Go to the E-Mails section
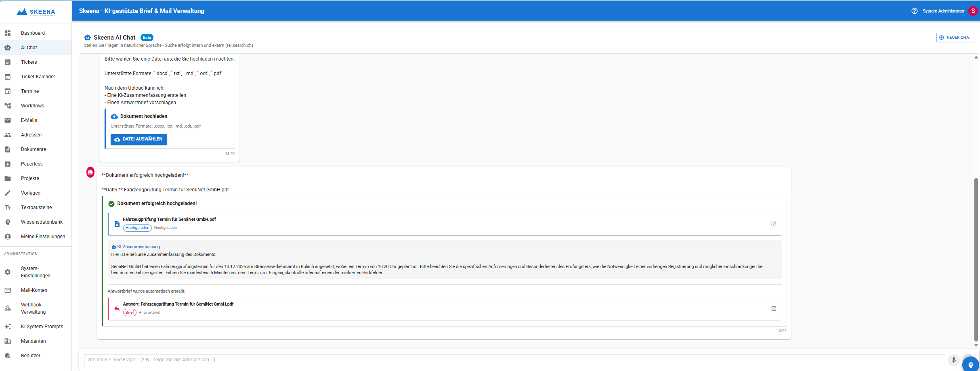This screenshot has width=980, height=371. point(29,120)
